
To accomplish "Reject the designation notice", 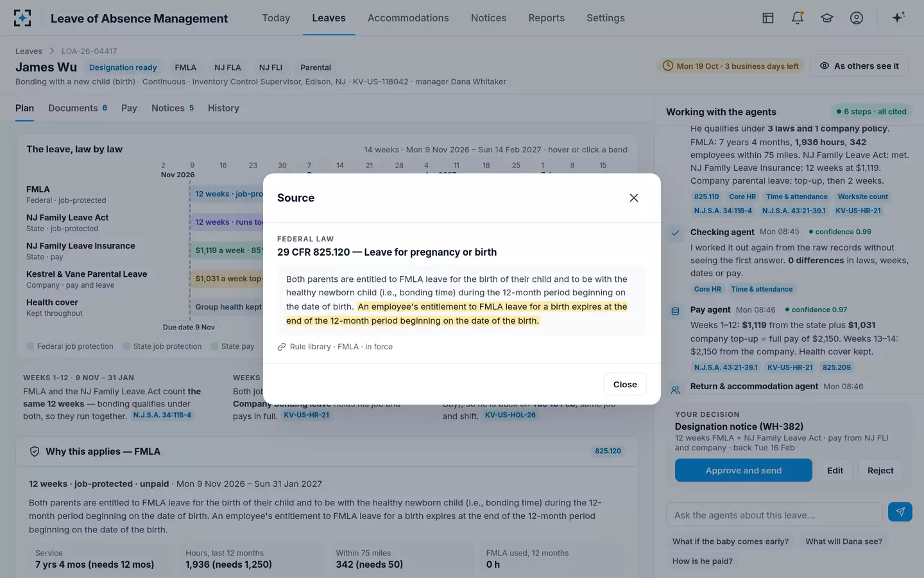I will click(880, 470).
